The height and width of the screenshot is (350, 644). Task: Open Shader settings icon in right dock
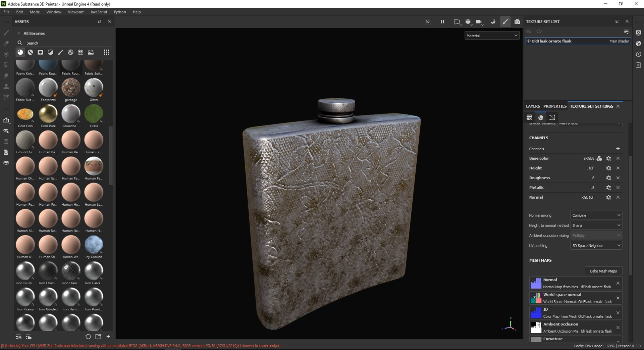click(x=638, y=43)
